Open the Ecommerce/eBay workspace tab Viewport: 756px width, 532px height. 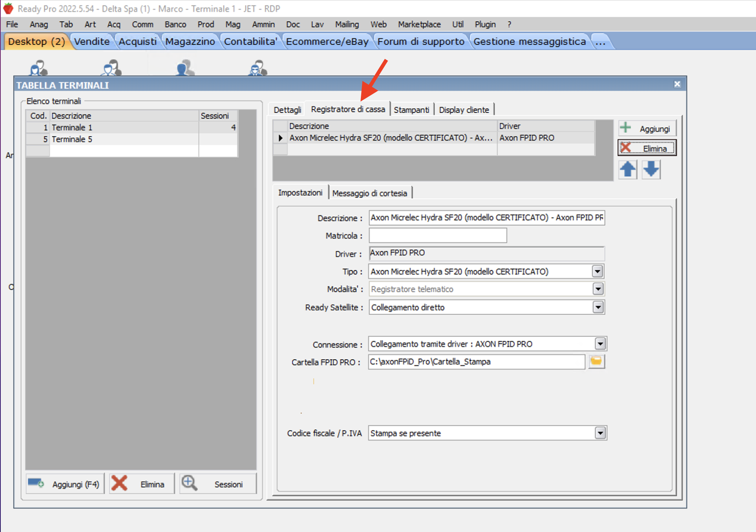point(327,41)
